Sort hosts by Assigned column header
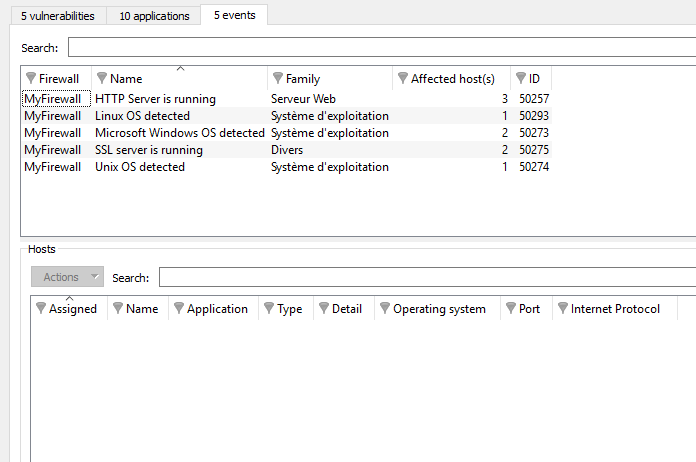The width and height of the screenshot is (696, 462). pyautogui.click(x=69, y=308)
